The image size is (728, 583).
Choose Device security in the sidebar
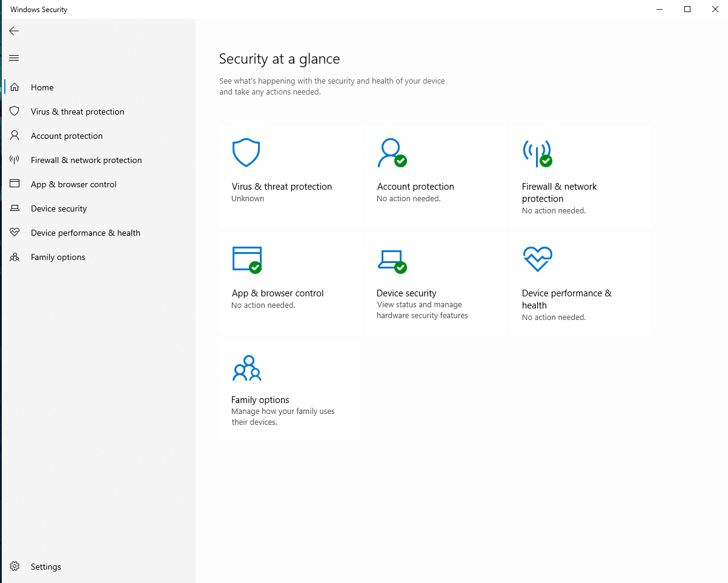click(59, 208)
